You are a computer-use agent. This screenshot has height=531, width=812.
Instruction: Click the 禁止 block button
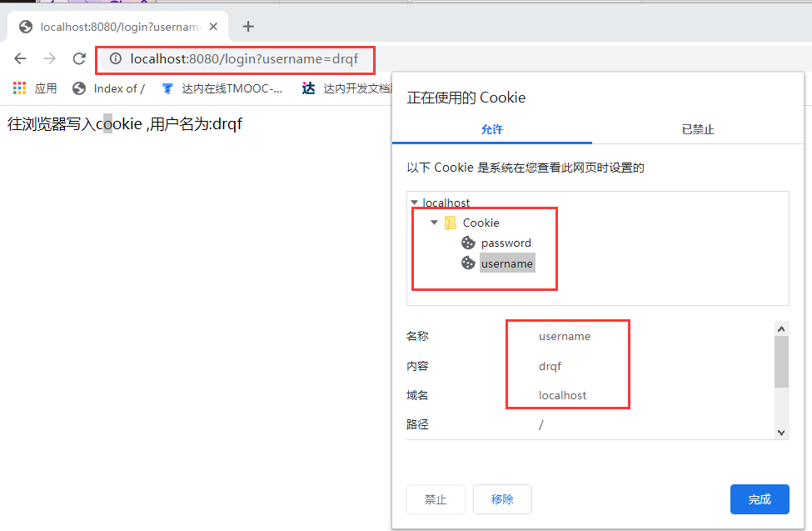[436, 498]
